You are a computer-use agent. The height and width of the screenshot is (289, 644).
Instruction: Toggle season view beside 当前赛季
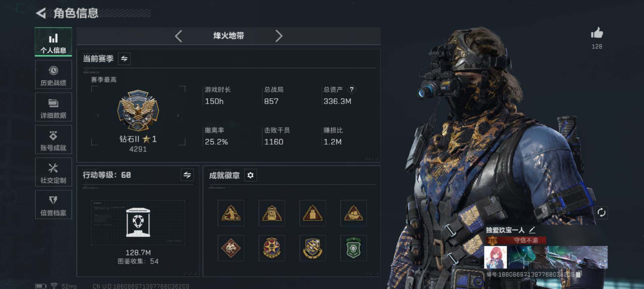click(124, 59)
